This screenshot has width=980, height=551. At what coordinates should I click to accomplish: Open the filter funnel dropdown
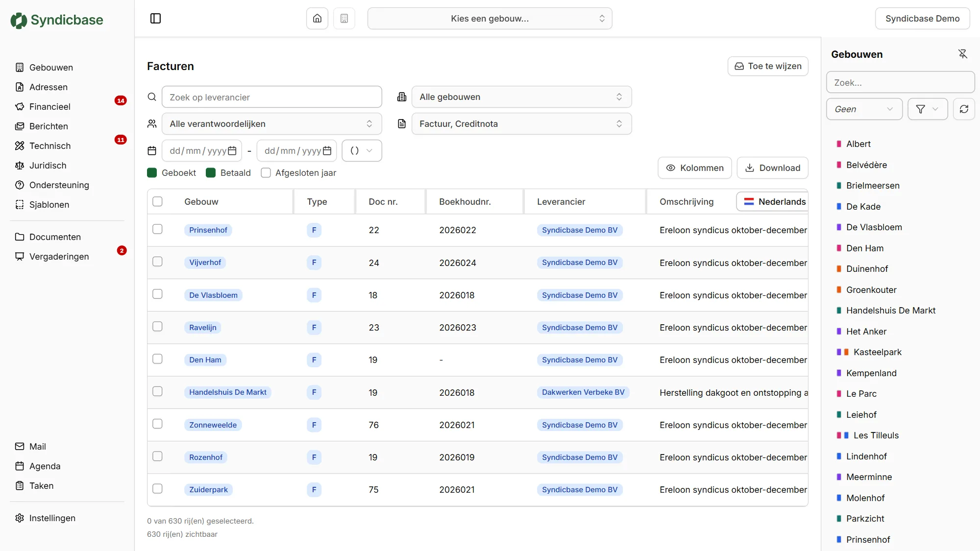(x=928, y=109)
